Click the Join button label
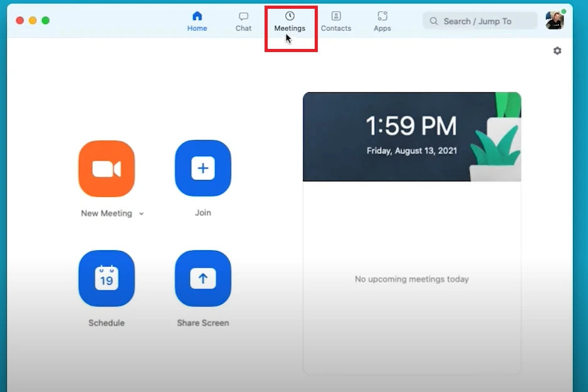Screen dimensions: 588x392 pos(202,212)
